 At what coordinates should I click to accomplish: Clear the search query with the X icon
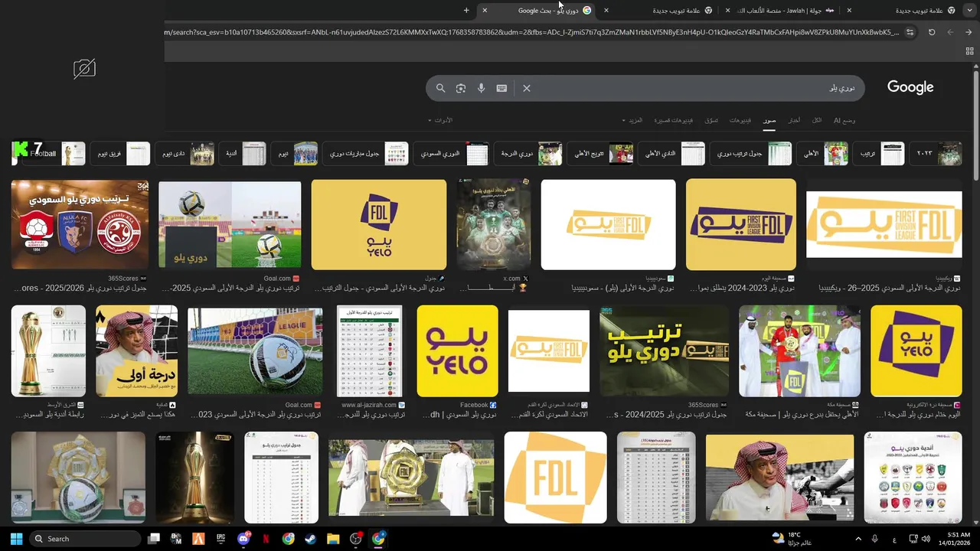tap(527, 88)
